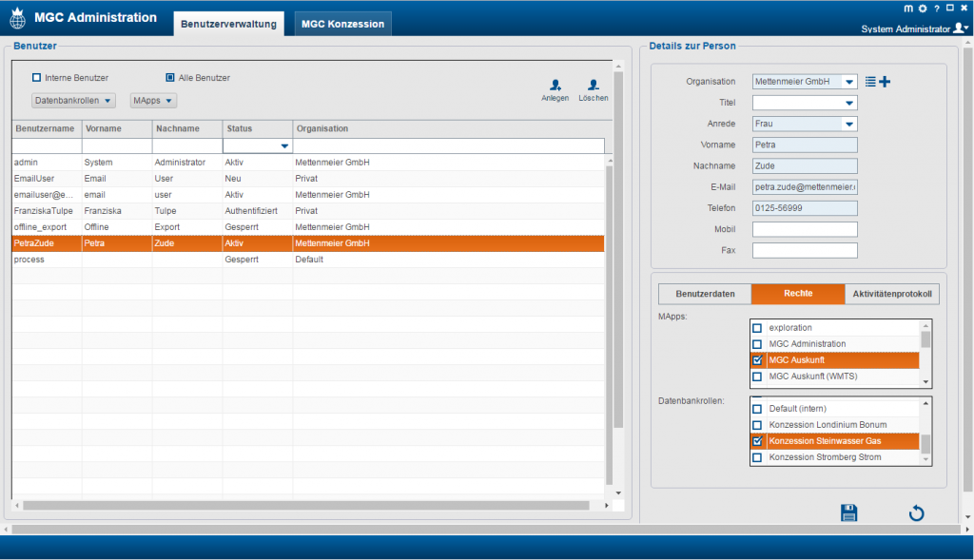Add a new organisation with plus icon
974x560 pixels.
point(885,82)
